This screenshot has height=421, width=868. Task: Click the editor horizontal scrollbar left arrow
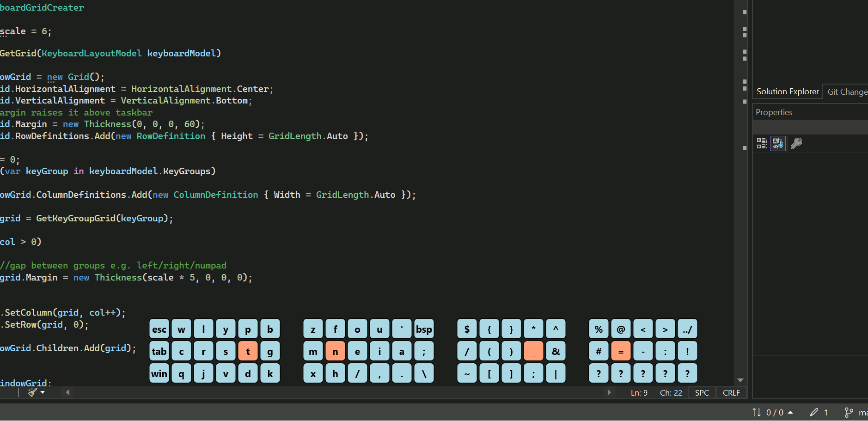pyautogui.click(x=67, y=392)
